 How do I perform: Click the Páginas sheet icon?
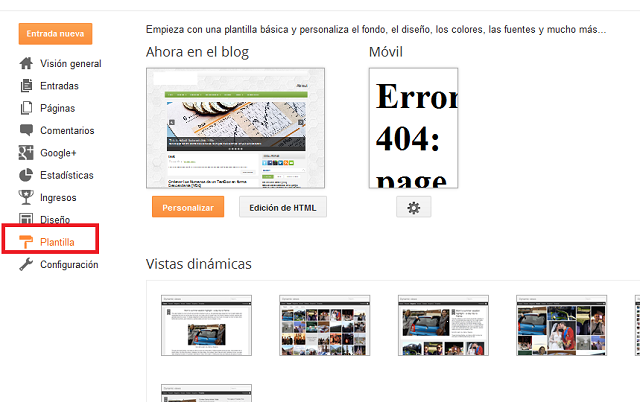[x=27, y=108]
